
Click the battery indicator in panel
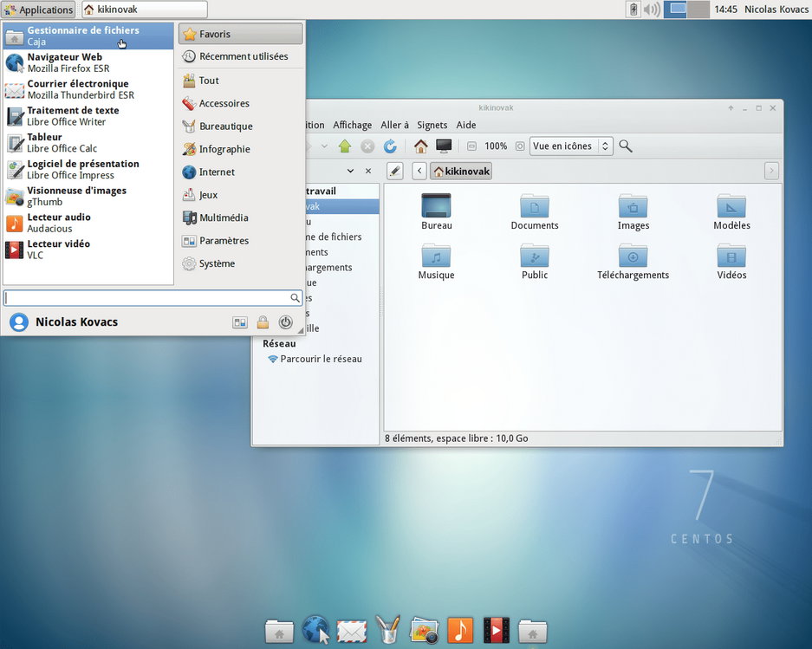633,10
